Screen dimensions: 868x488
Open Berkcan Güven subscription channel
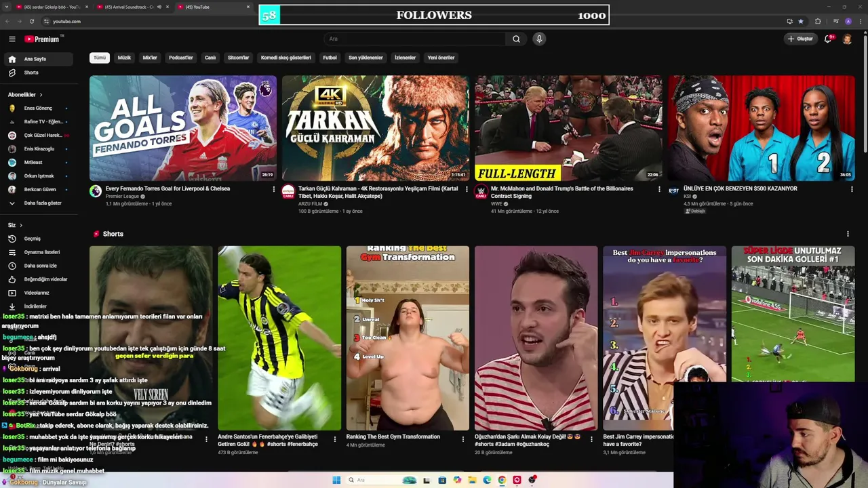pos(39,189)
